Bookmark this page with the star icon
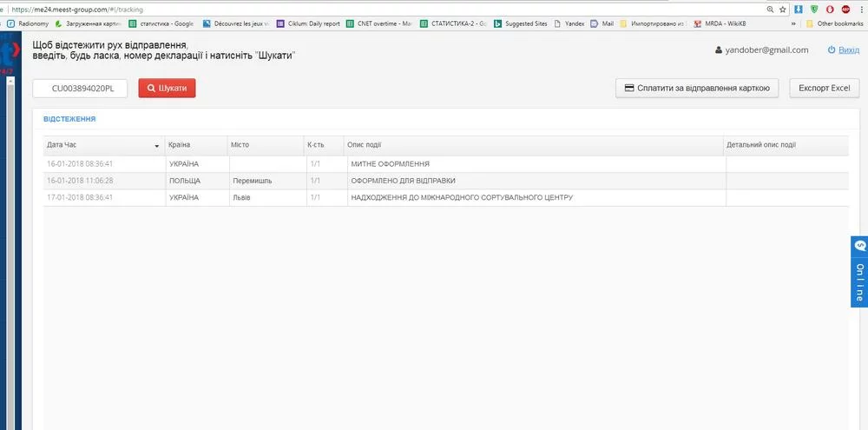Screen dimensions: 868x430 coord(783,10)
